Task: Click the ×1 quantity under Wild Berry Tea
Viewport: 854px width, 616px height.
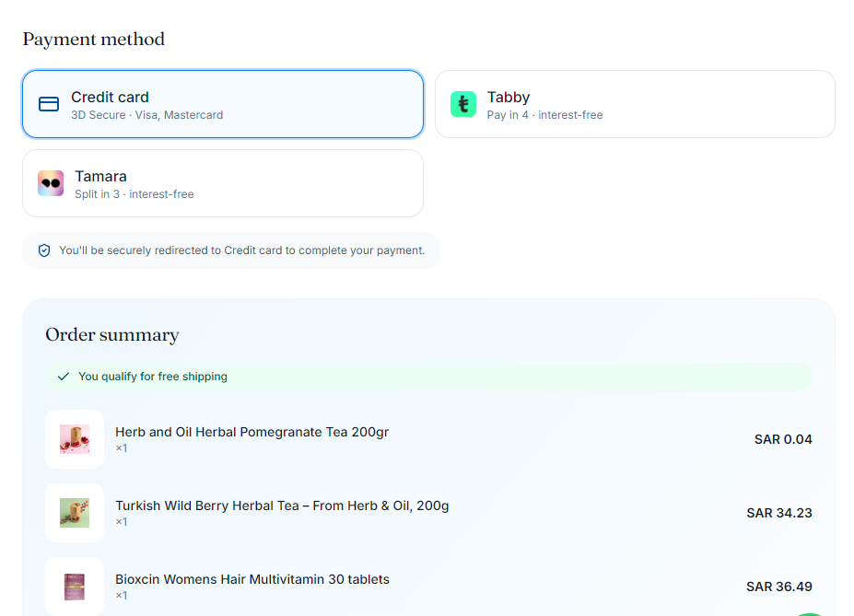Action: click(x=122, y=522)
